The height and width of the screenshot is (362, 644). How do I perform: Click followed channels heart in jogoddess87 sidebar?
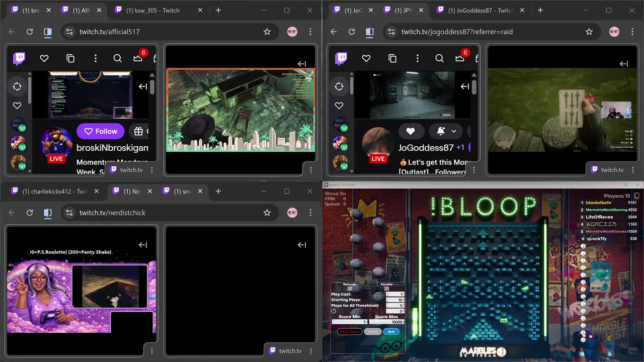click(339, 106)
